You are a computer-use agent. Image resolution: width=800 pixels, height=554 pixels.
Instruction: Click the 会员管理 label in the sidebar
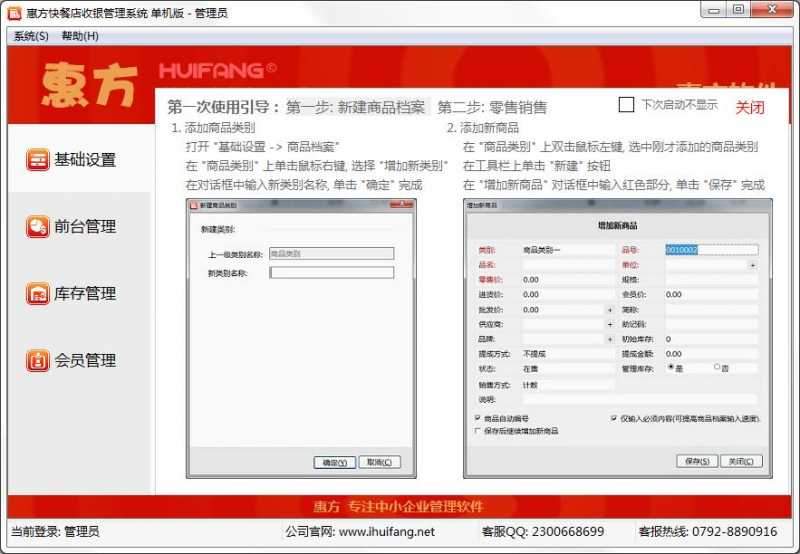(x=85, y=361)
